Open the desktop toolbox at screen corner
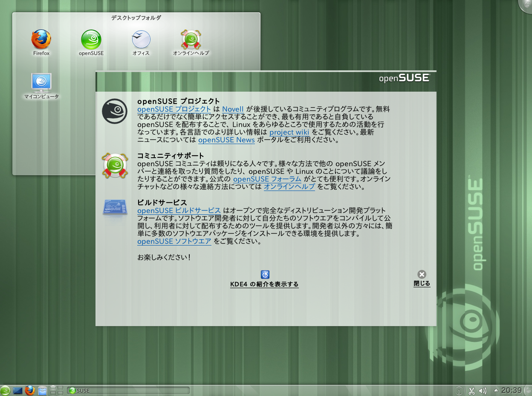Screen dimensions: 532x396 pos(526,5)
